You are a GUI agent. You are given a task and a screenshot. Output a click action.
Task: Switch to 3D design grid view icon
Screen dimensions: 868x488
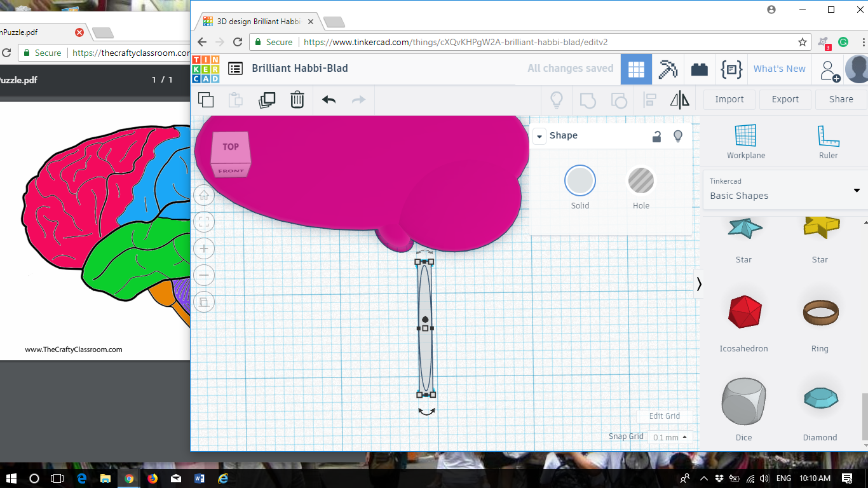(636, 69)
